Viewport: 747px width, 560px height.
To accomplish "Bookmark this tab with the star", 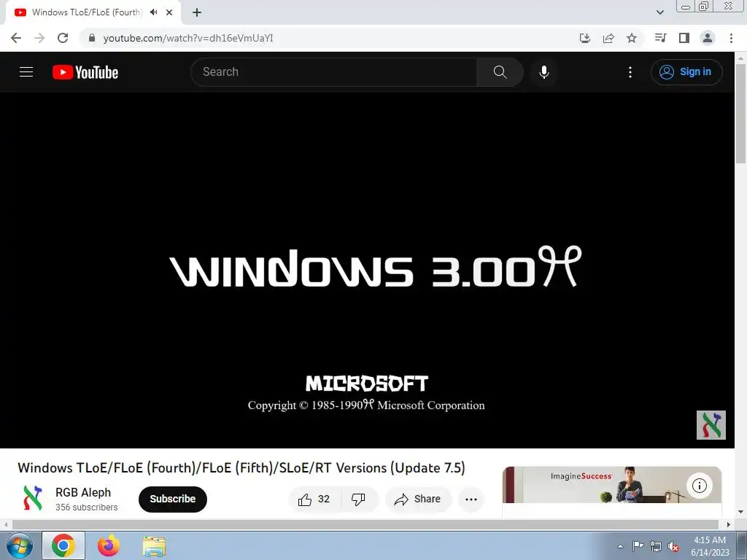I will click(631, 38).
